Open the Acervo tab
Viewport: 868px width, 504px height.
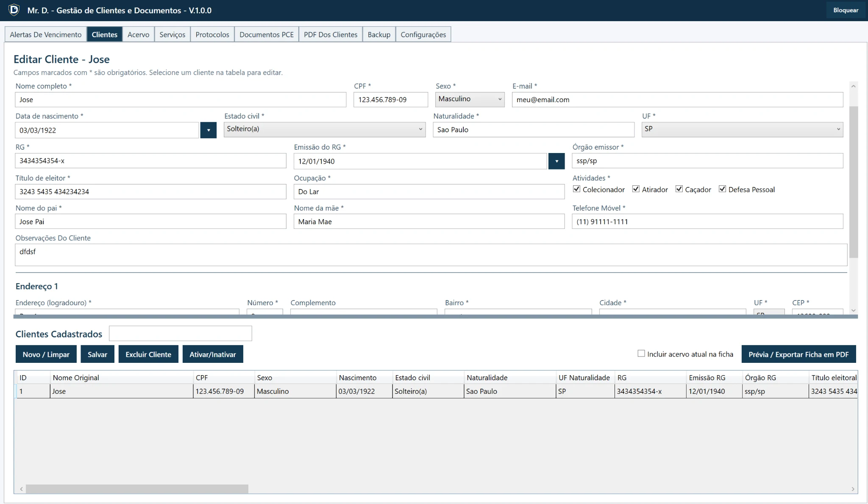(139, 34)
